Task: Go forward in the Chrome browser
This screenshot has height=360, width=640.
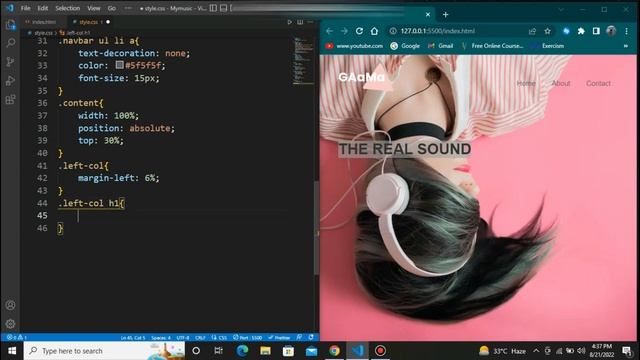Action: point(344,31)
